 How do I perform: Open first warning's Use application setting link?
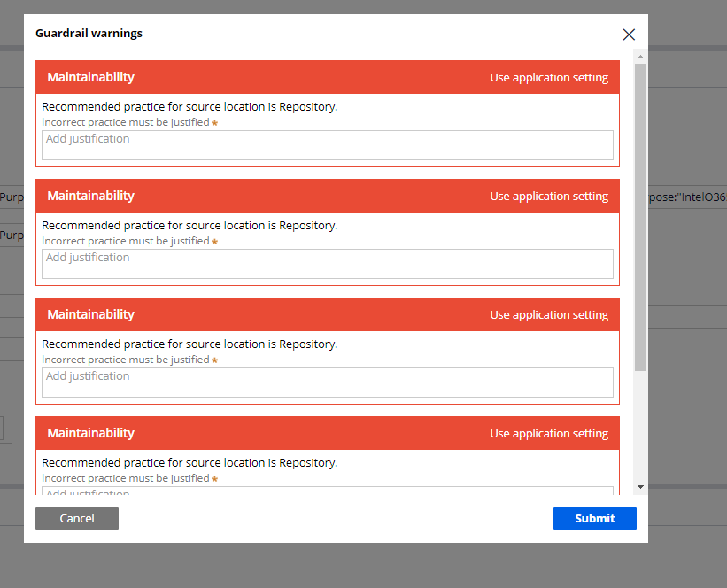tap(549, 77)
